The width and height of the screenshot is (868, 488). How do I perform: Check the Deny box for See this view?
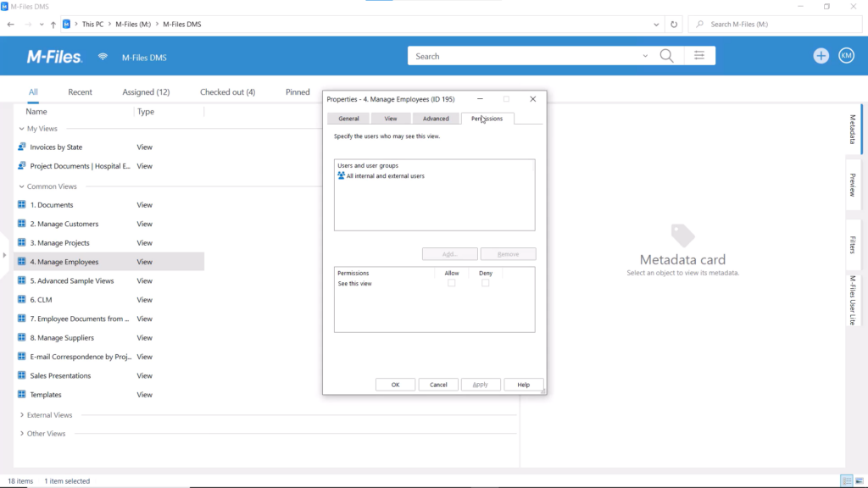click(485, 283)
